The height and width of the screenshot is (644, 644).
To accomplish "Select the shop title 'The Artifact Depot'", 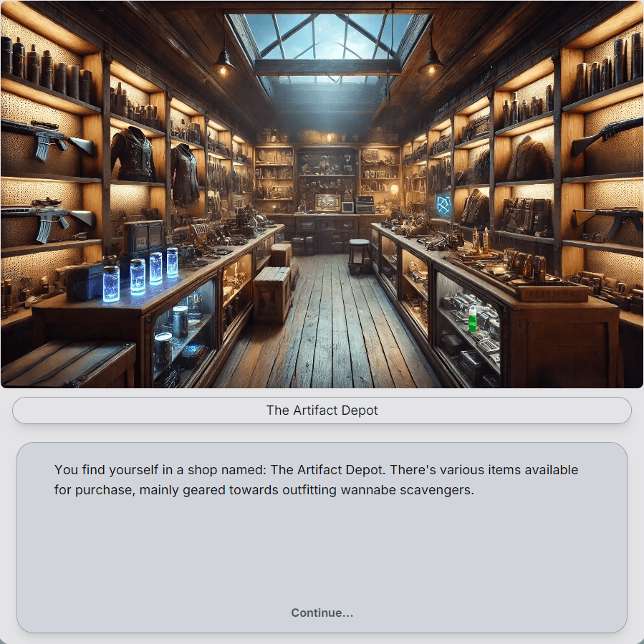I will point(321,410).
